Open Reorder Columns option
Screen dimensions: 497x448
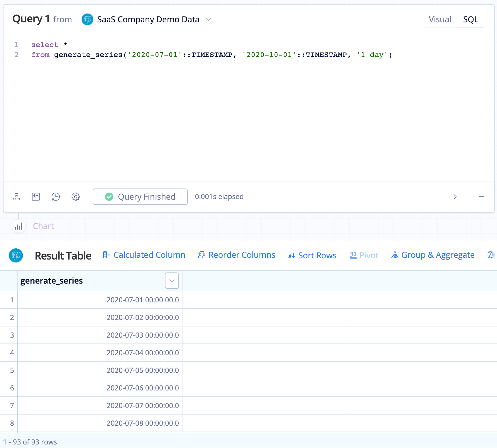pyautogui.click(x=236, y=255)
